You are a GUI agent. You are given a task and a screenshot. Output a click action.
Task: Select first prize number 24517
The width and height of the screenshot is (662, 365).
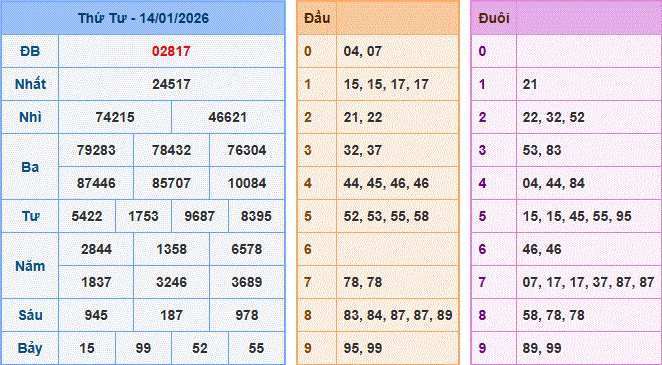pyautogui.click(x=171, y=84)
